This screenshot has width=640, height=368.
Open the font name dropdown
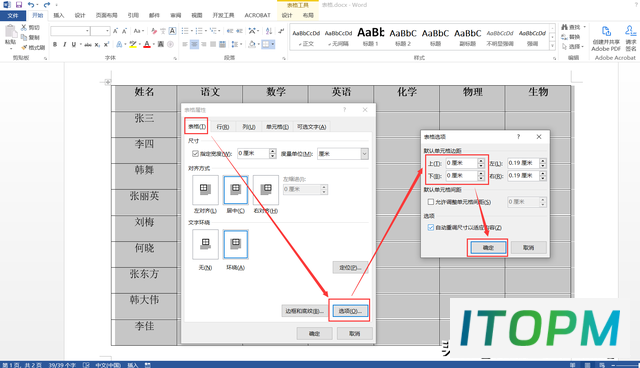87,31
